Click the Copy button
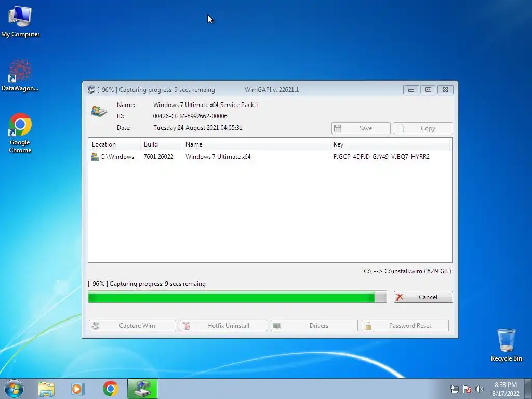Image resolution: width=532 pixels, height=399 pixels. [423, 128]
